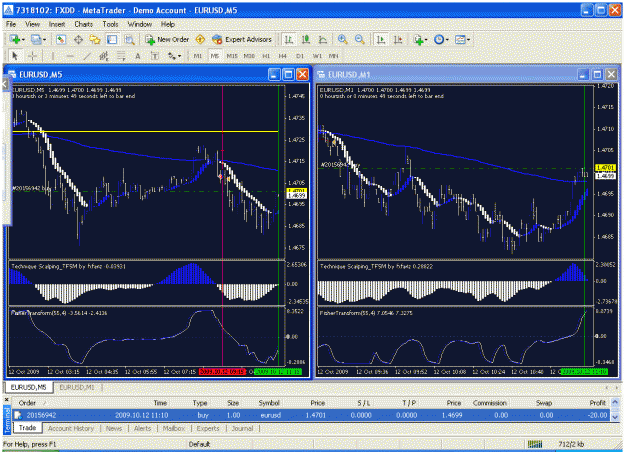Pick the trendline drawing tool
The width and height of the screenshot is (625, 452).
coord(87,56)
